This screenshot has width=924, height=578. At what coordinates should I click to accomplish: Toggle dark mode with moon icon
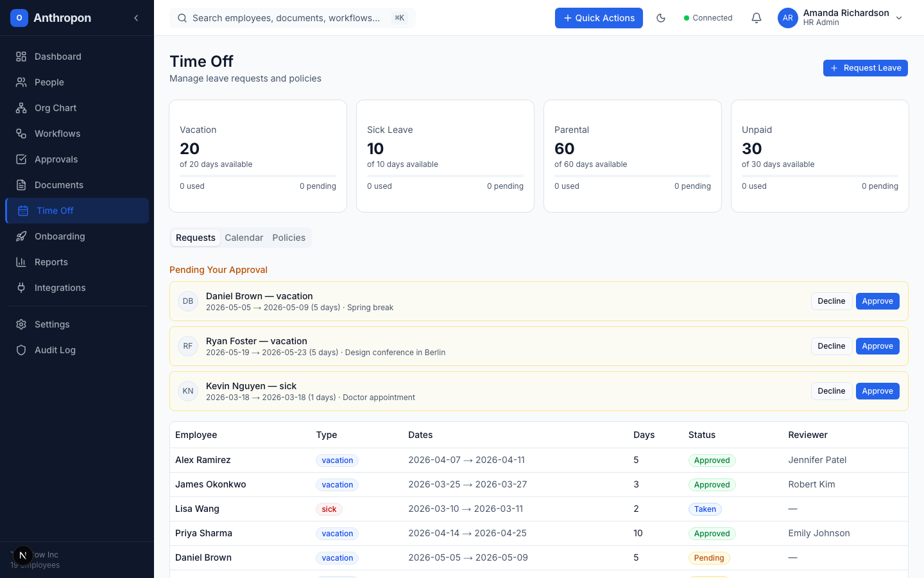coord(661,18)
